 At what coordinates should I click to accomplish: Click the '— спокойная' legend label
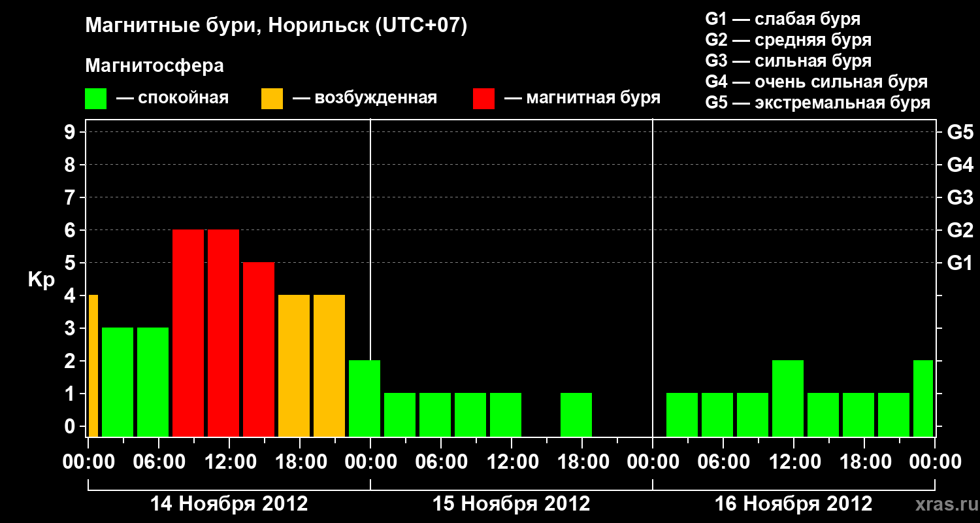172,99
